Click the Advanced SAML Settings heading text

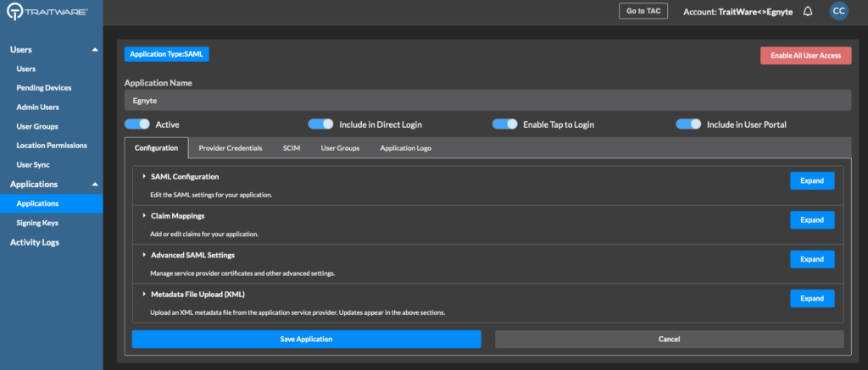point(192,255)
